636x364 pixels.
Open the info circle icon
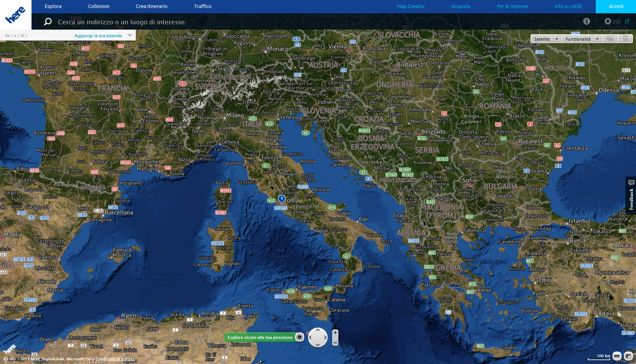(587, 21)
